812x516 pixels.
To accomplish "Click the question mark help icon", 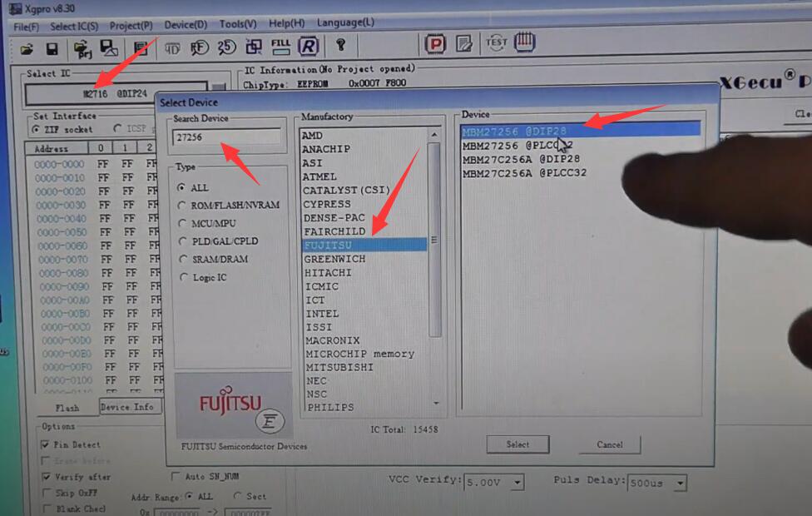I will pos(341,45).
